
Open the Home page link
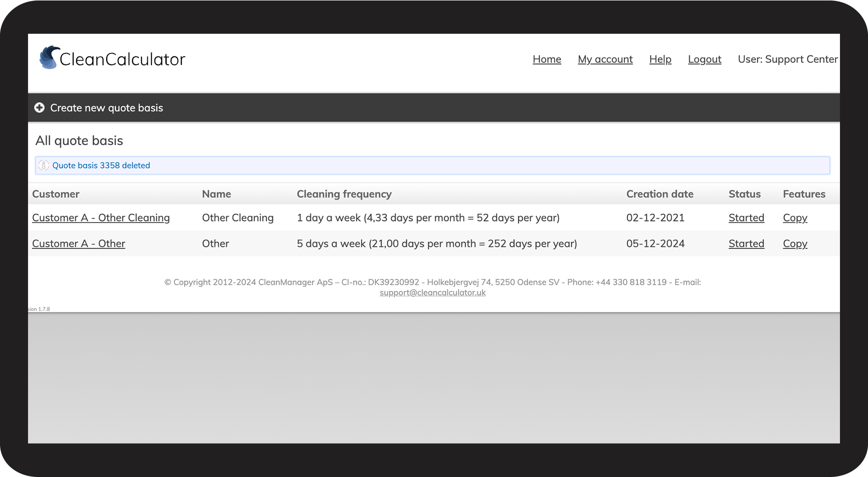(547, 59)
